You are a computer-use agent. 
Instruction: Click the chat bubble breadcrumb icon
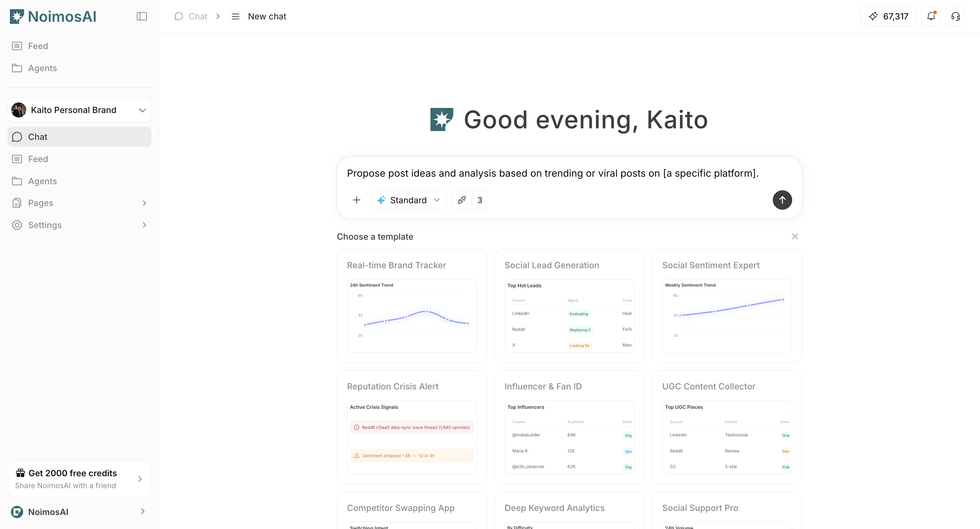(x=178, y=16)
